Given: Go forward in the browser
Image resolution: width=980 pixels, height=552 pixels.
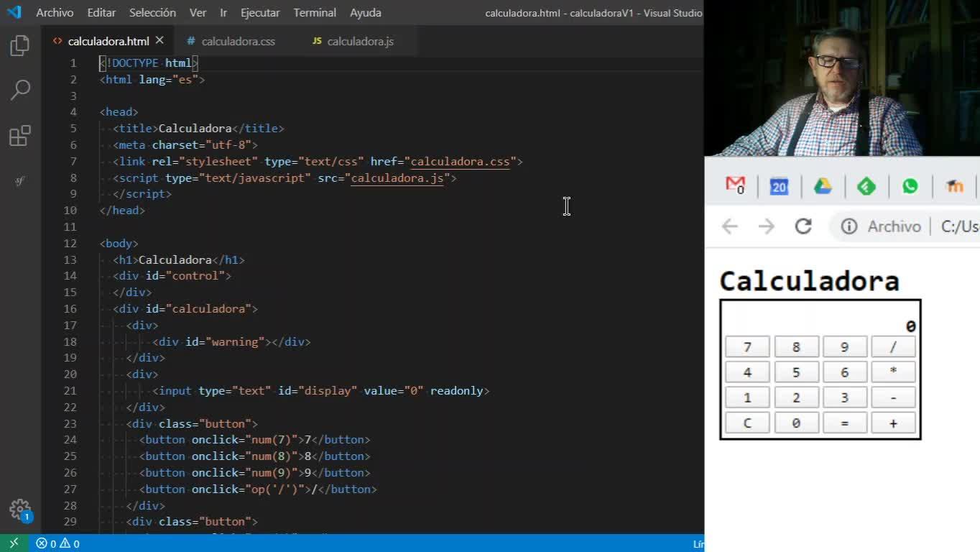Looking at the screenshot, I should 767,226.
